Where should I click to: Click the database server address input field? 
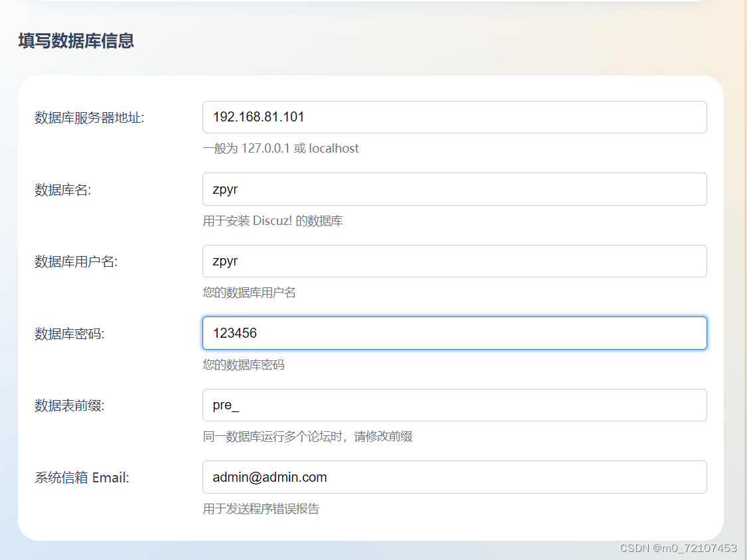[454, 117]
